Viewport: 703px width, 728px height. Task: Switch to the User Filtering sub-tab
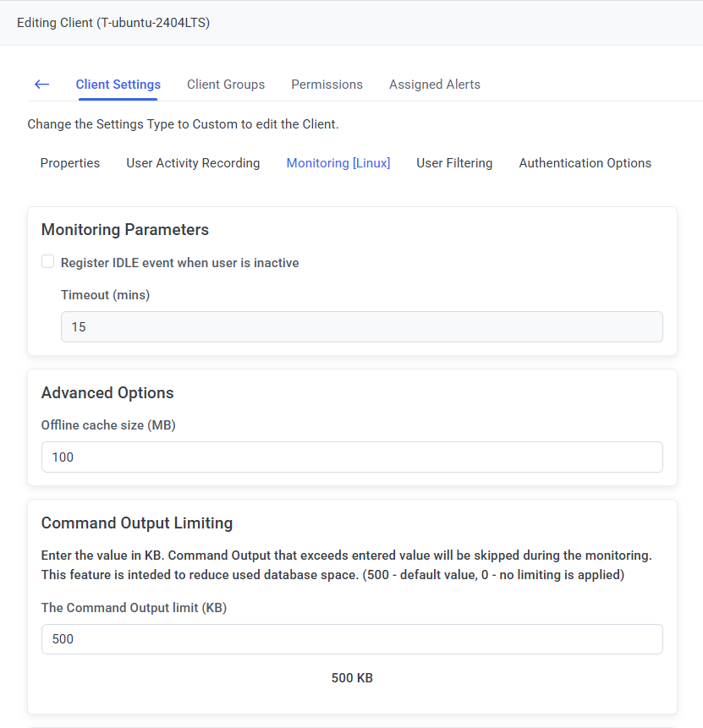[x=454, y=163]
